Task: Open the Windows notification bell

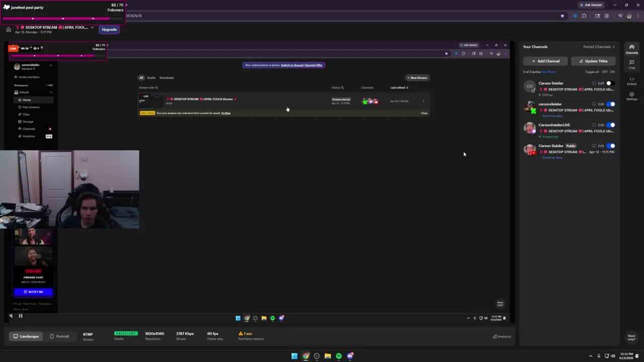Action: click(637, 356)
